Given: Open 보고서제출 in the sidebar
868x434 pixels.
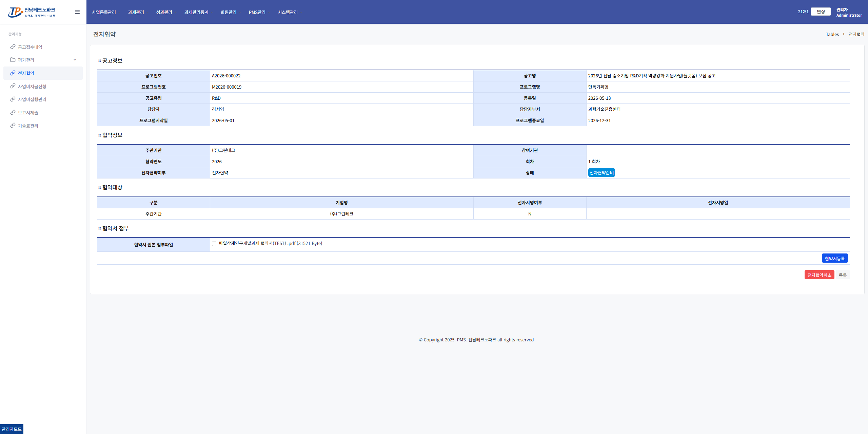Looking at the screenshot, I should point(28,113).
